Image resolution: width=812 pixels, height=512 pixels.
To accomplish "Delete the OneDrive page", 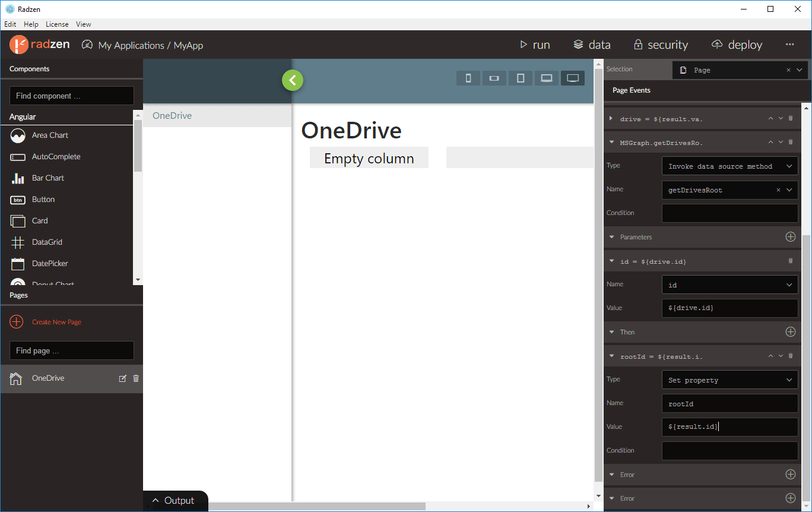I will [136, 378].
